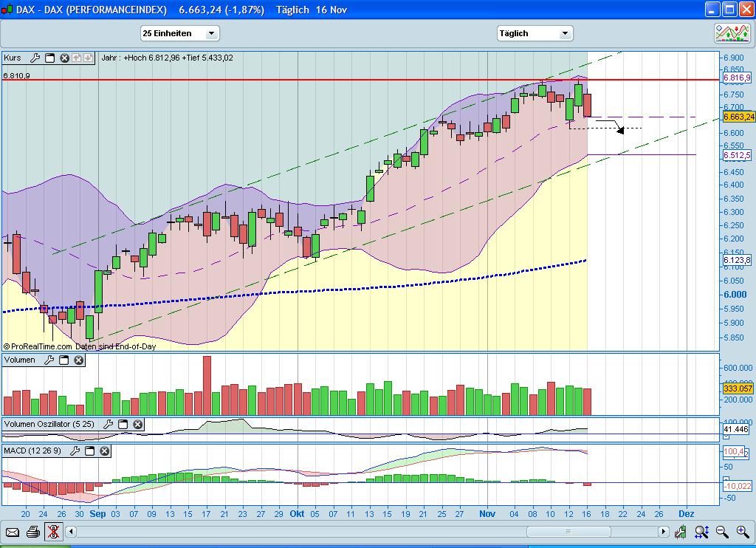Open chart style candlestick icon
Viewport: 756px width, 548px height.
(x=680, y=532)
